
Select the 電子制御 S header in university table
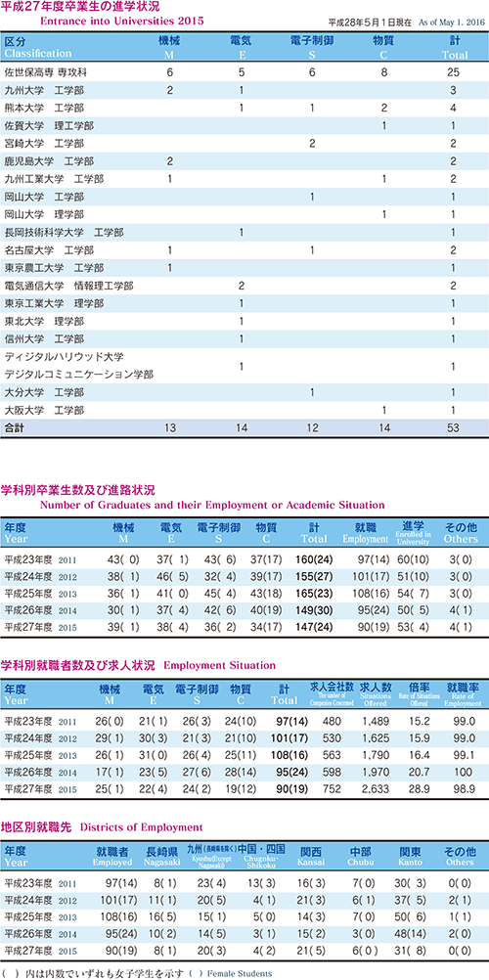(x=311, y=47)
